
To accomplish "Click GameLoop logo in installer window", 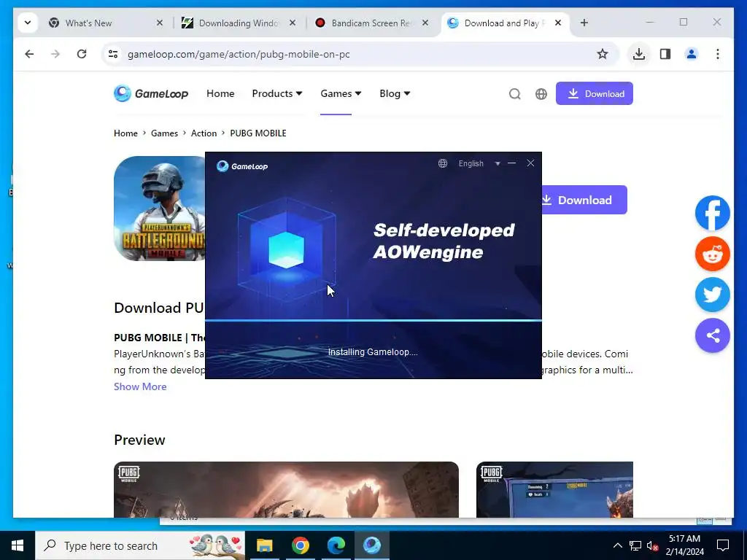I will point(242,166).
